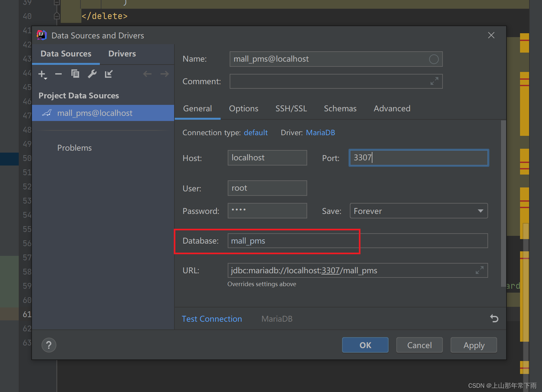Change Connection type from default
This screenshot has height=392, width=542.
point(255,133)
